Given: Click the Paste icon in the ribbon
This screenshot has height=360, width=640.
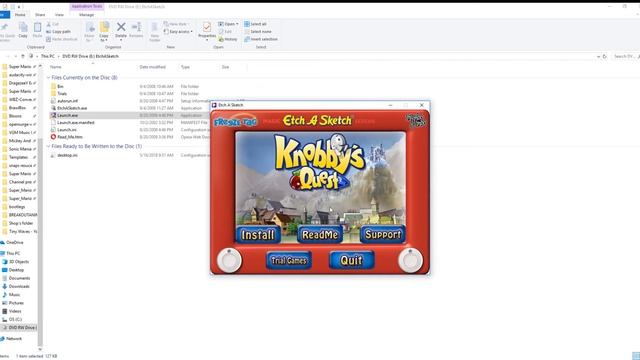Looking at the screenshot, I should [x=37, y=30].
